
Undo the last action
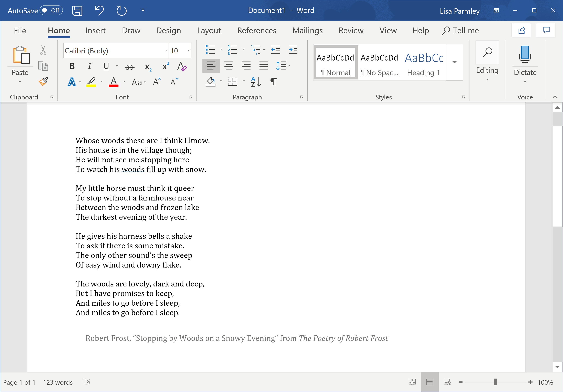99,11
